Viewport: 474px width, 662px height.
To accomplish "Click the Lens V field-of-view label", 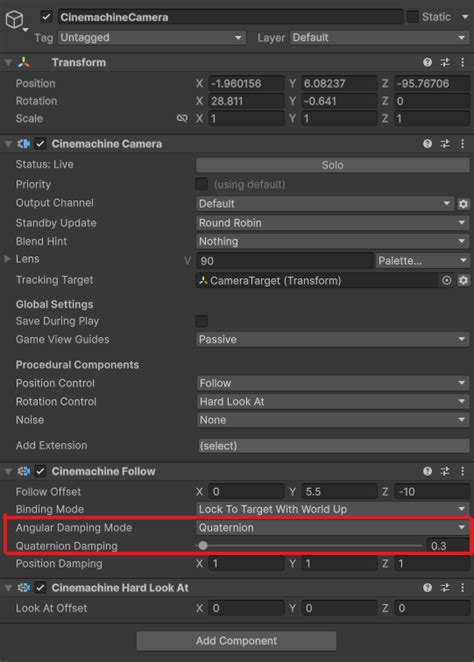I will 187,261.
